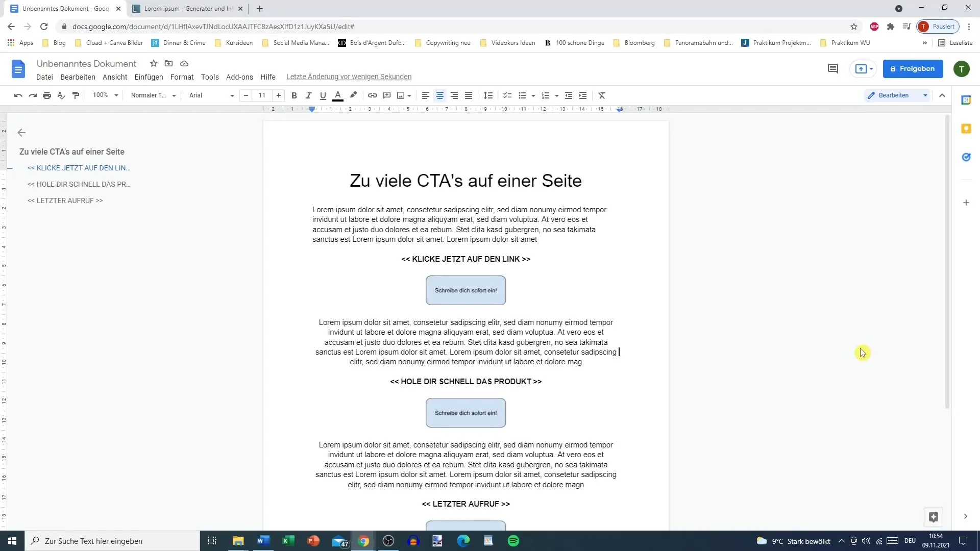Click the Windows search box
980x551 pixels.
point(112,541)
